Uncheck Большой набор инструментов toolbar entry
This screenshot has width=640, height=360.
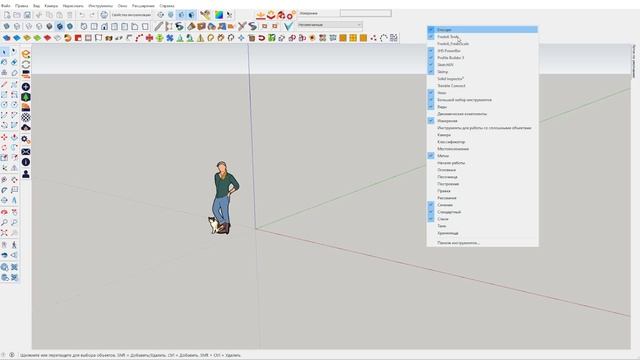coord(482,100)
